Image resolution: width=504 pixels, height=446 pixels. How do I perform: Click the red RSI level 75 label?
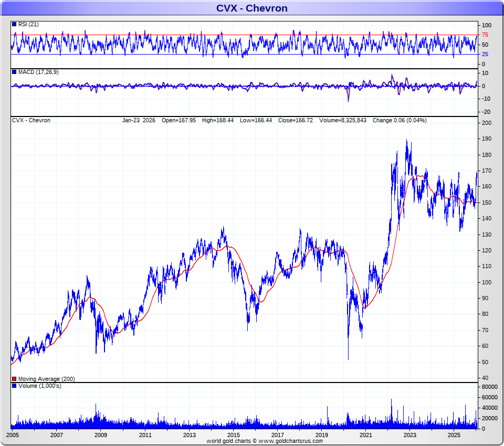(485, 35)
